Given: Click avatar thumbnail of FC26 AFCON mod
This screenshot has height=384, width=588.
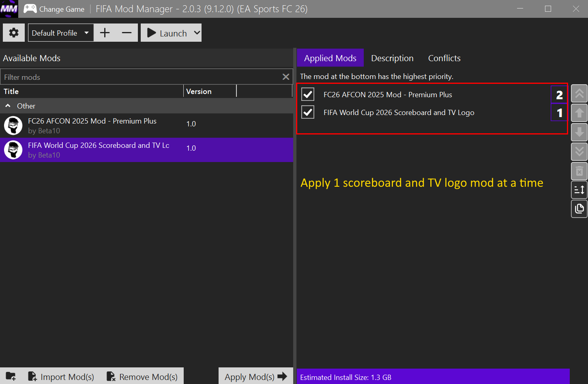Looking at the screenshot, I should click(x=13, y=126).
